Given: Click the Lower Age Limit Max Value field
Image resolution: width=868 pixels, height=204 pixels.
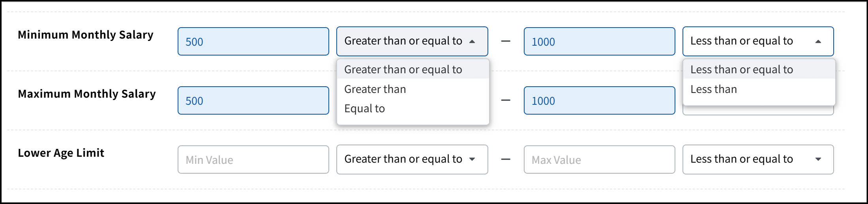Looking at the screenshot, I should 599,159.
